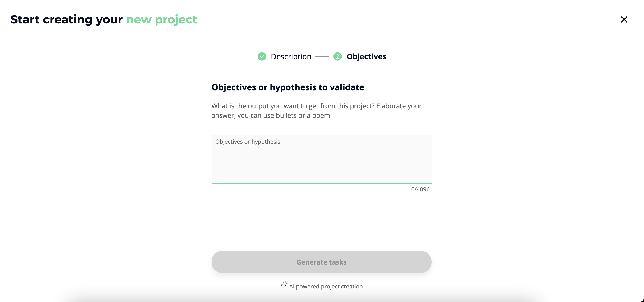Click the "Objectives or hypothesis" placeholder text
Screen dimensions: 644x302
tap(248, 142)
